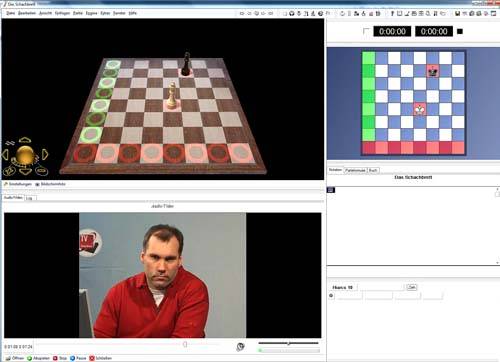500x362 pixels.
Task: Rotate 3D board right with arrow control
Action: 45,155
